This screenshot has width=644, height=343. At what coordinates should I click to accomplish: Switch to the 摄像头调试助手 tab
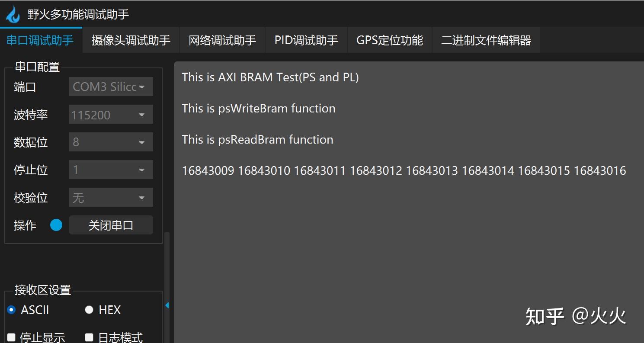(131, 39)
